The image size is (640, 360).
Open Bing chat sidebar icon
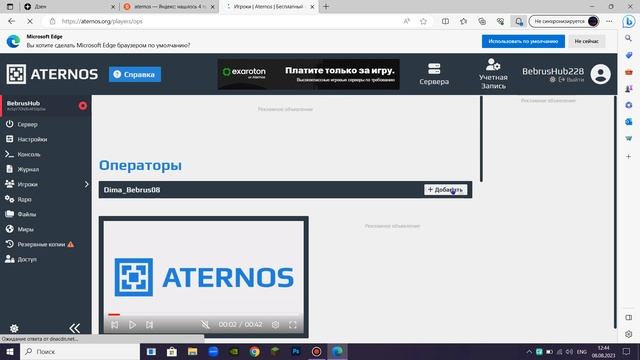click(629, 21)
